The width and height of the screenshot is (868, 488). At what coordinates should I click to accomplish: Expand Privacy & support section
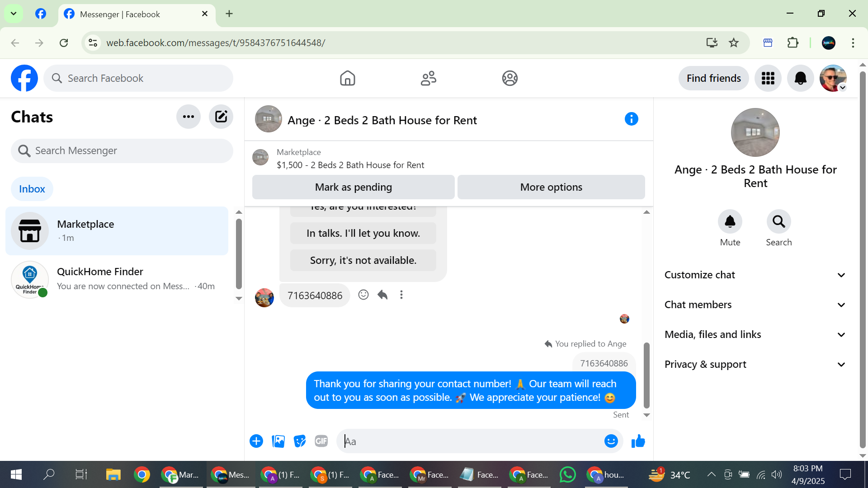(x=755, y=364)
